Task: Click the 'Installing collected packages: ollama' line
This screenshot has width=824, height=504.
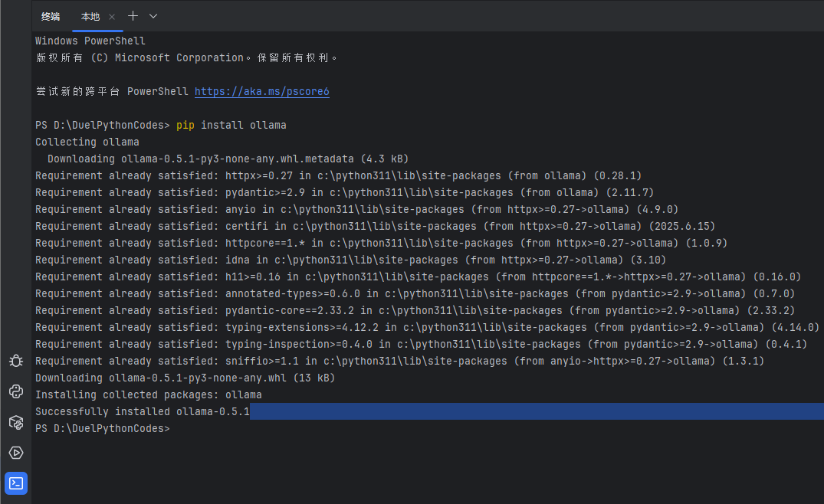Action: click(x=148, y=394)
